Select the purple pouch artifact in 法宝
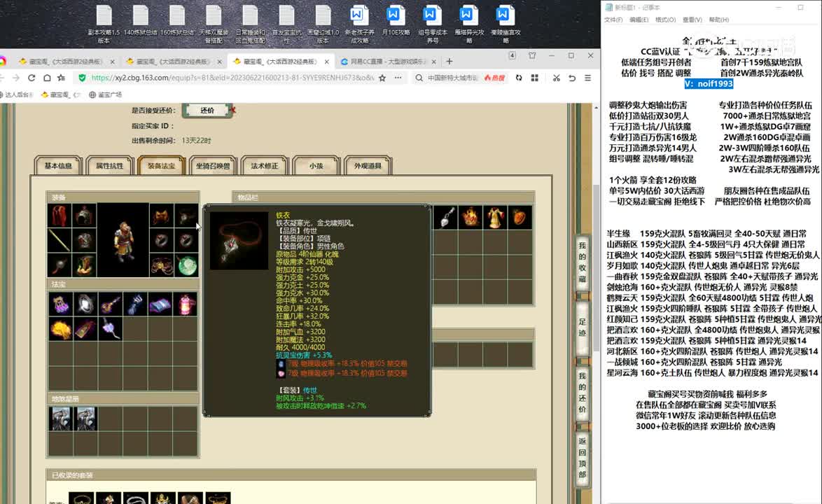822x504 pixels. coord(61,304)
